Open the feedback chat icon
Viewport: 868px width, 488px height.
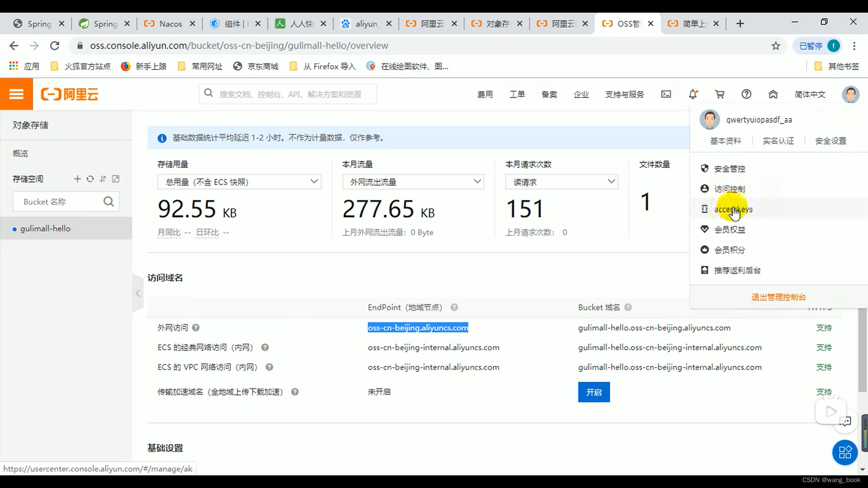point(845,422)
